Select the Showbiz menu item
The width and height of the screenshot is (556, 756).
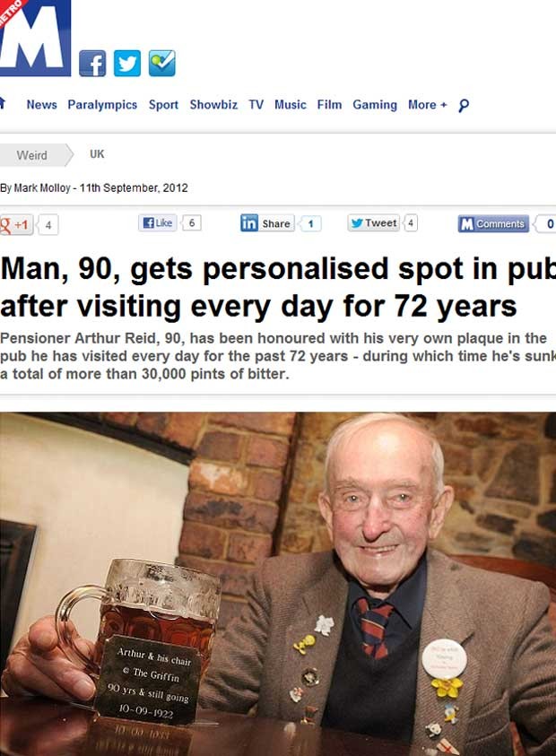213,105
